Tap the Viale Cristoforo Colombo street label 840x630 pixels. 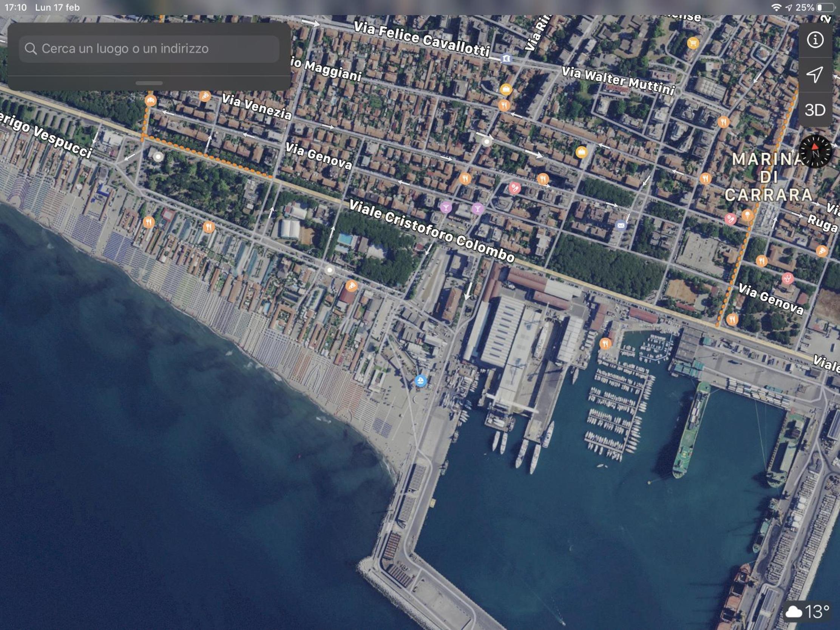click(x=432, y=231)
